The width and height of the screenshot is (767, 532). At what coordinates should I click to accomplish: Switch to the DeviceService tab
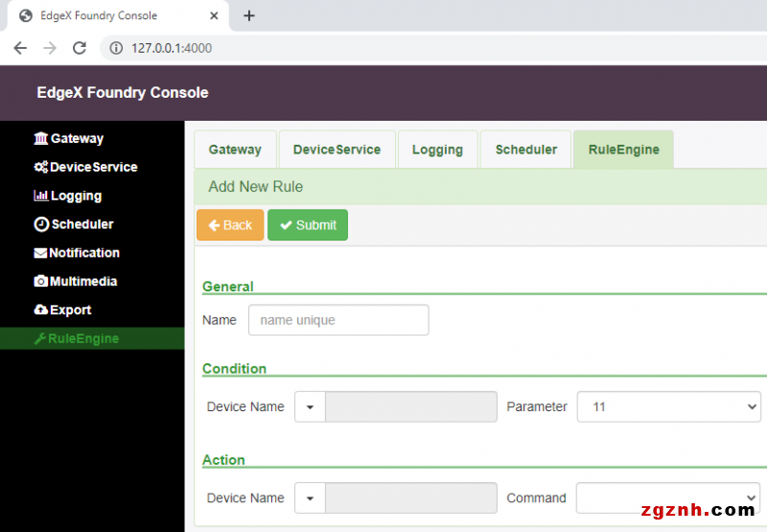pyautogui.click(x=337, y=150)
